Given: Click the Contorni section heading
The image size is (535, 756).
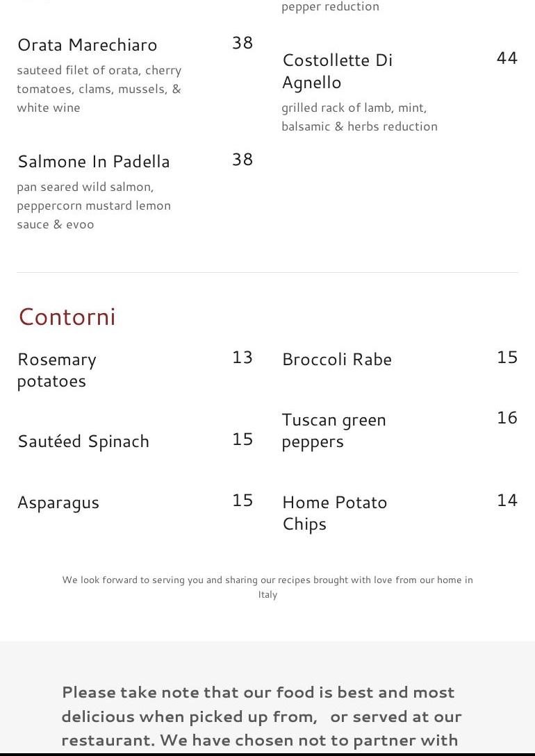Looking at the screenshot, I should pyautogui.click(x=67, y=317).
